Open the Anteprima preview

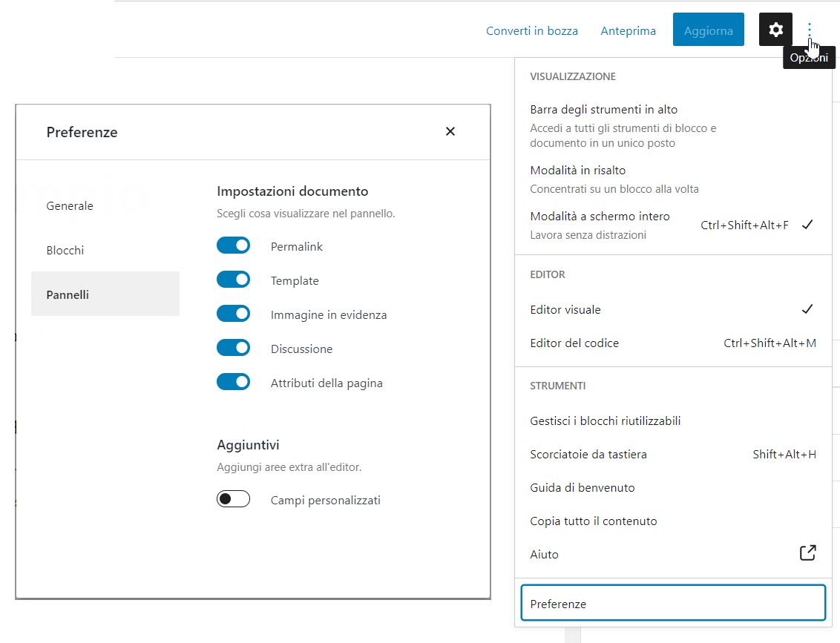(628, 30)
